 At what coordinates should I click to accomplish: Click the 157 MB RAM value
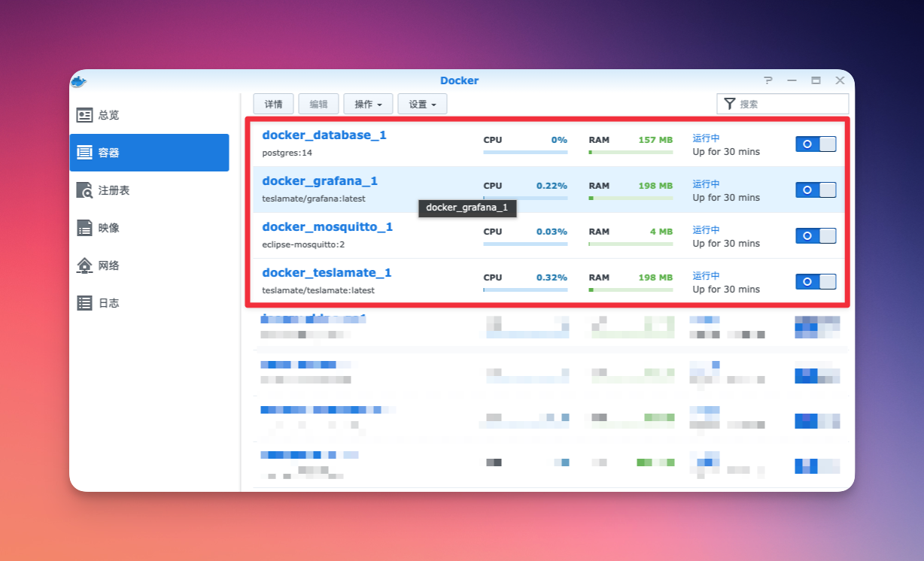(655, 140)
